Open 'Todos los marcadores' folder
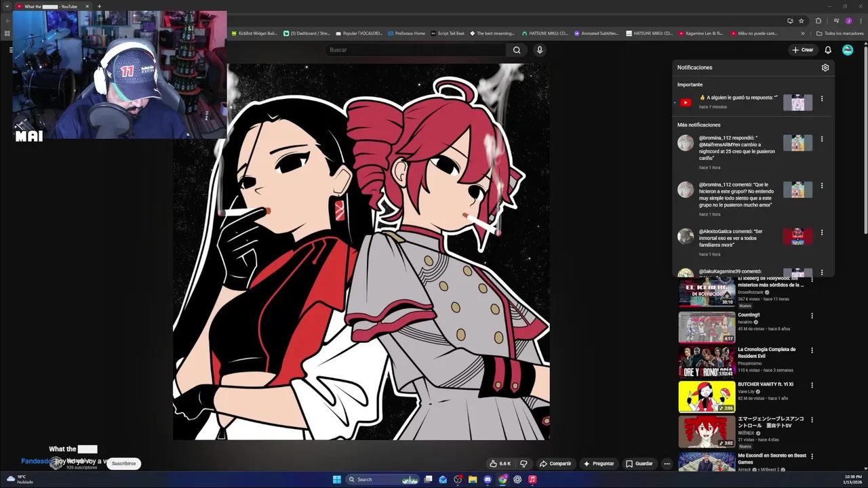The image size is (868, 488). pos(840,33)
